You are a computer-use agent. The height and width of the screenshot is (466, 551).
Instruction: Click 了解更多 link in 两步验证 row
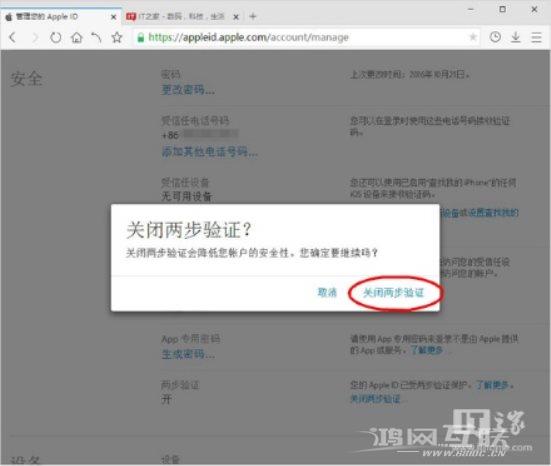pos(492,385)
